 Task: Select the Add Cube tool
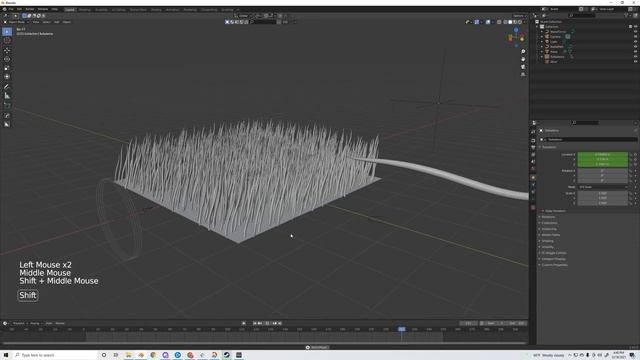click(x=7, y=105)
